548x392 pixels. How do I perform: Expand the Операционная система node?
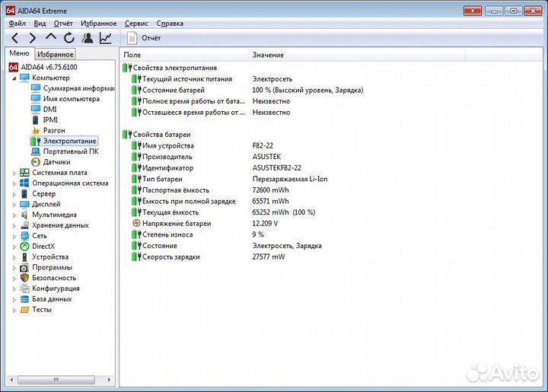point(14,183)
